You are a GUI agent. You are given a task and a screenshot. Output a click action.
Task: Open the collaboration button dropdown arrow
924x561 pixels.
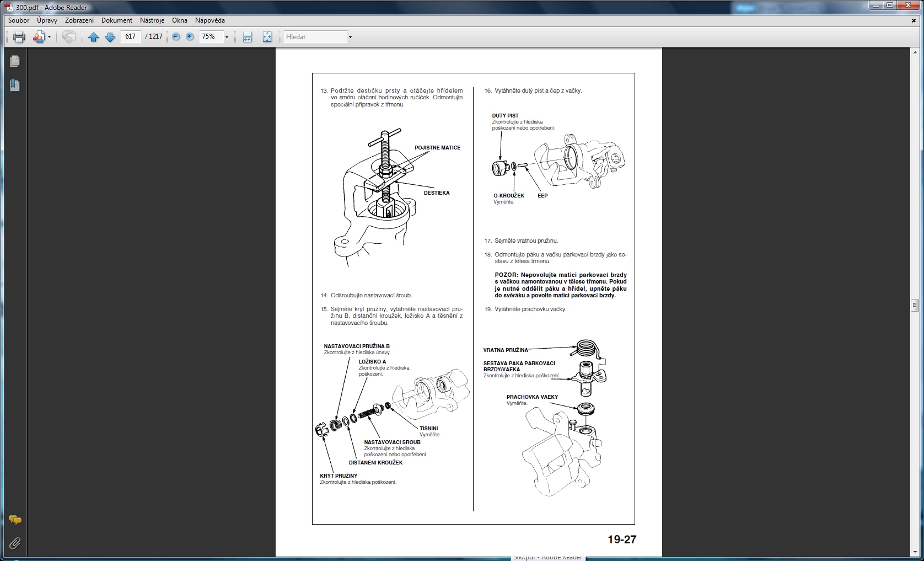tap(49, 37)
